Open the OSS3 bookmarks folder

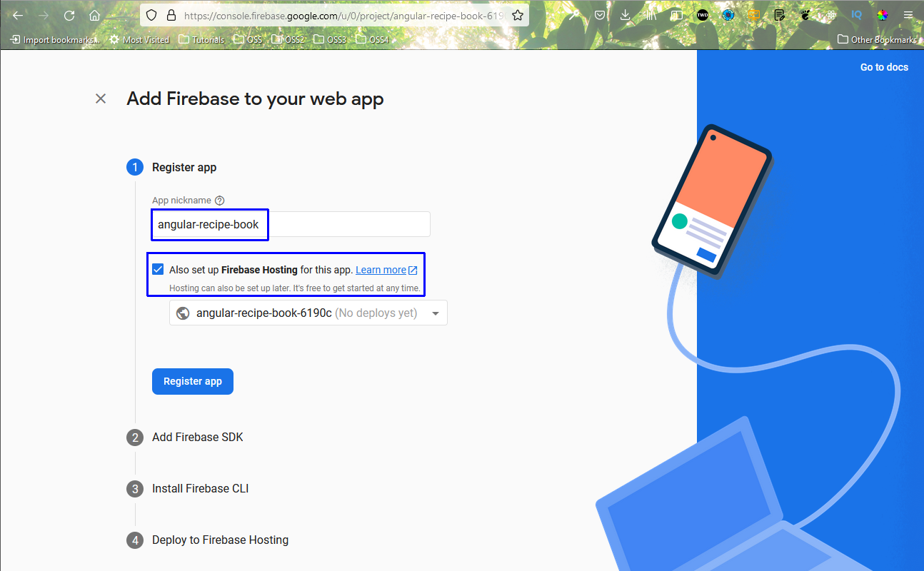pyautogui.click(x=329, y=40)
